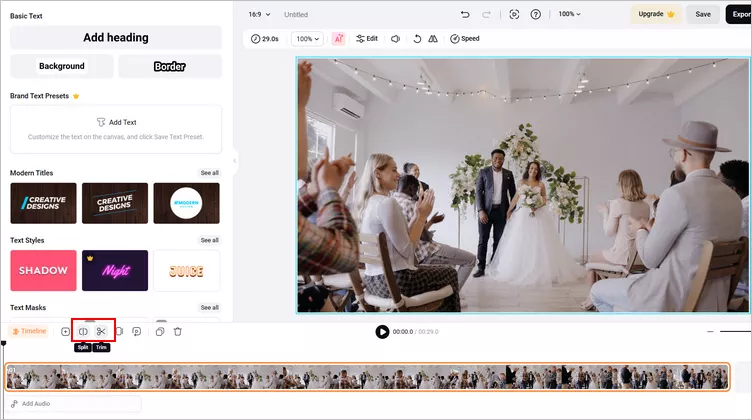The image size is (752, 420).
Task: Click the timeline playhead marker
Action: point(3,343)
